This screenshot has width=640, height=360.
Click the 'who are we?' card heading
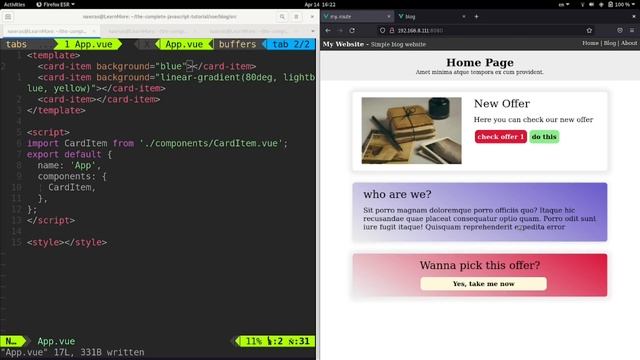(x=397, y=194)
